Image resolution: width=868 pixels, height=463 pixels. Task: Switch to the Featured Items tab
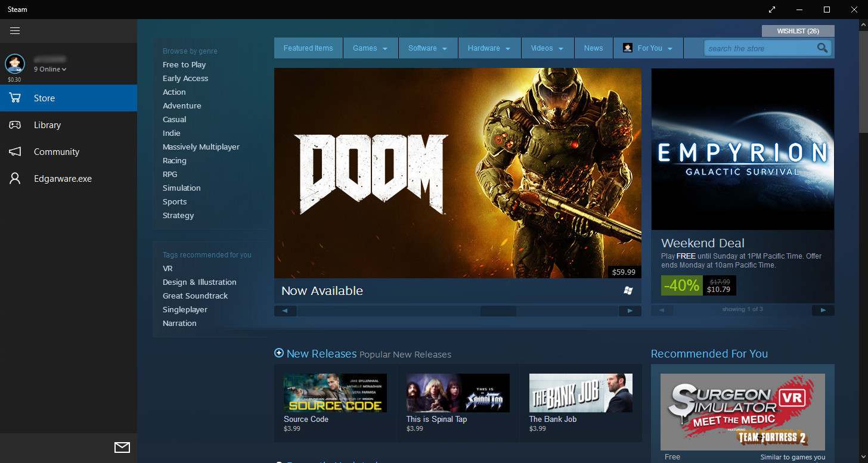[x=308, y=48]
